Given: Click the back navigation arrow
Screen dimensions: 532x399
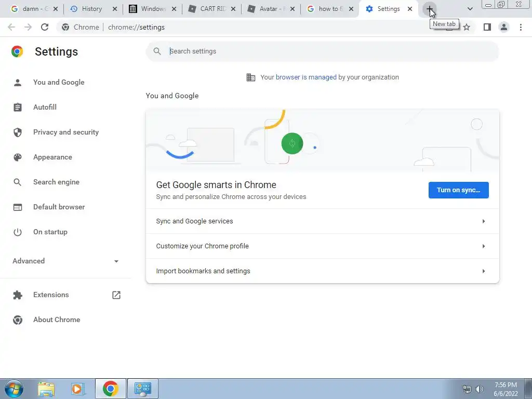Looking at the screenshot, I should tap(11, 27).
